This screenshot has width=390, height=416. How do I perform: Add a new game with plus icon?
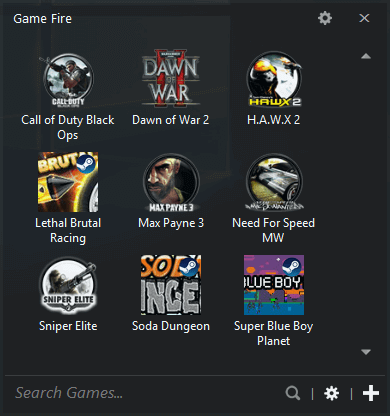[371, 393]
